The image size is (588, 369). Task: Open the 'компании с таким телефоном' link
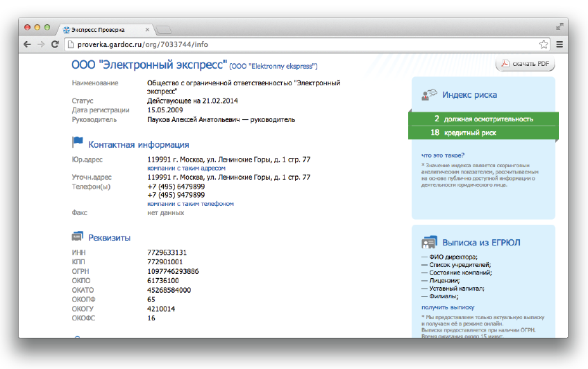tap(190, 204)
